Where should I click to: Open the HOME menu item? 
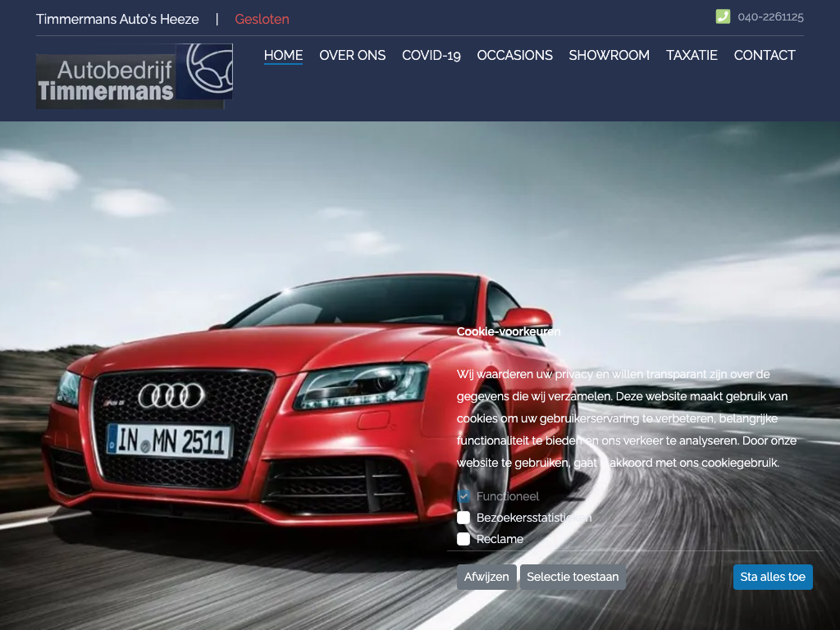coord(283,55)
